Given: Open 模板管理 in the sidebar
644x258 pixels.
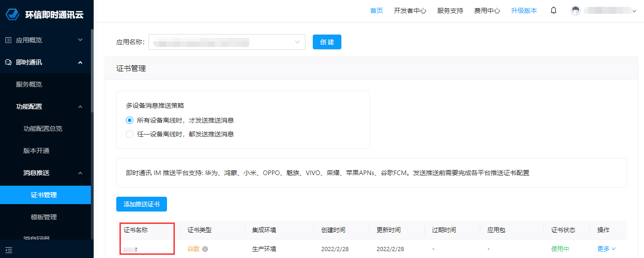Looking at the screenshot, I should tap(44, 217).
